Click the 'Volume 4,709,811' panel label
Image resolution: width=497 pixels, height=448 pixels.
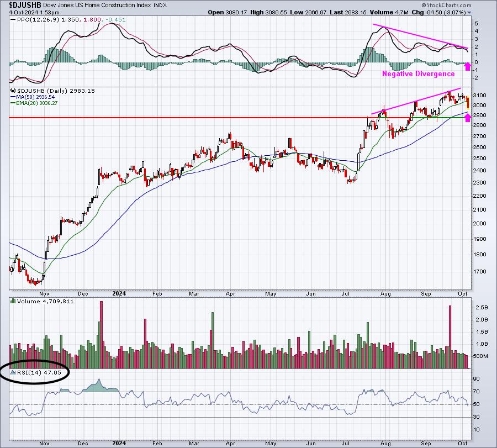pos(45,301)
